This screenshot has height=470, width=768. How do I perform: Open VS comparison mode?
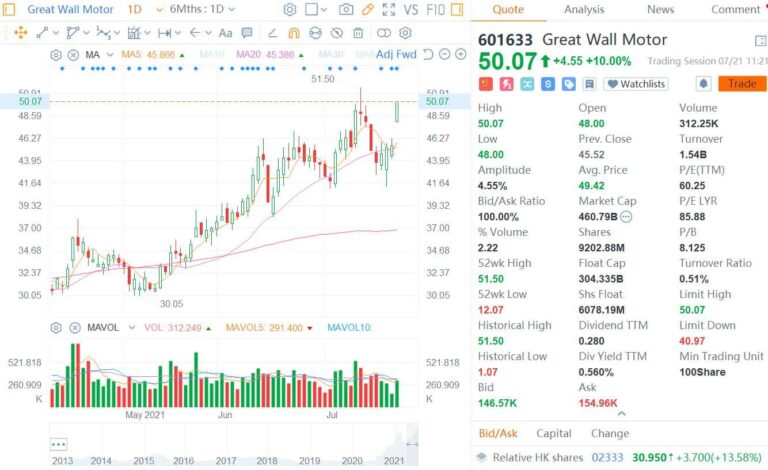click(411, 9)
